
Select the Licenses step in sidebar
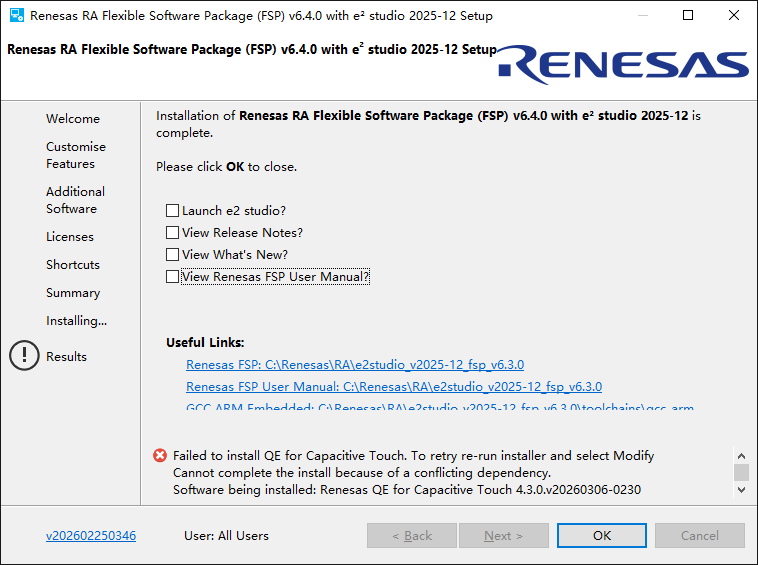(70, 237)
